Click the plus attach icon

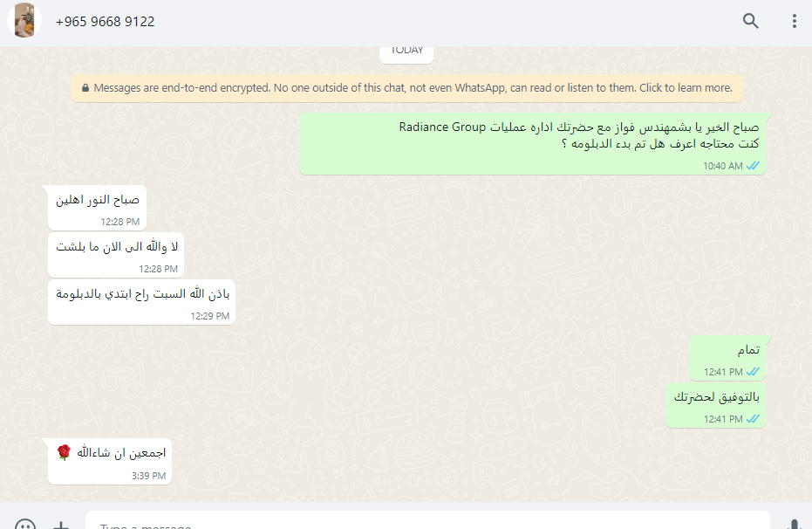point(61,525)
